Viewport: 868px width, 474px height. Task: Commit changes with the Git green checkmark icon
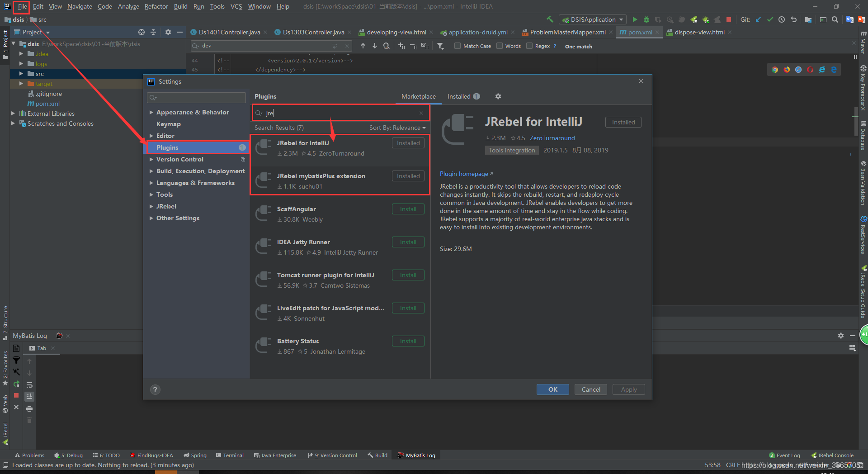pyautogui.click(x=770, y=19)
